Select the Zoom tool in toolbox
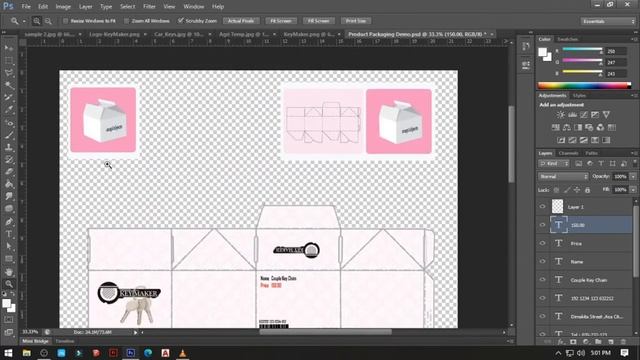This screenshot has height=360, width=640. coord(9,284)
